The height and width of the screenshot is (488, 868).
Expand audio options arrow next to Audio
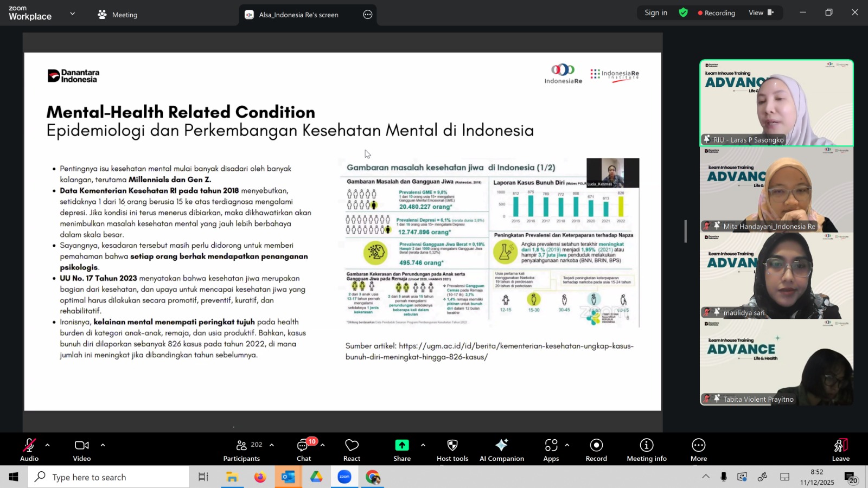click(48, 445)
